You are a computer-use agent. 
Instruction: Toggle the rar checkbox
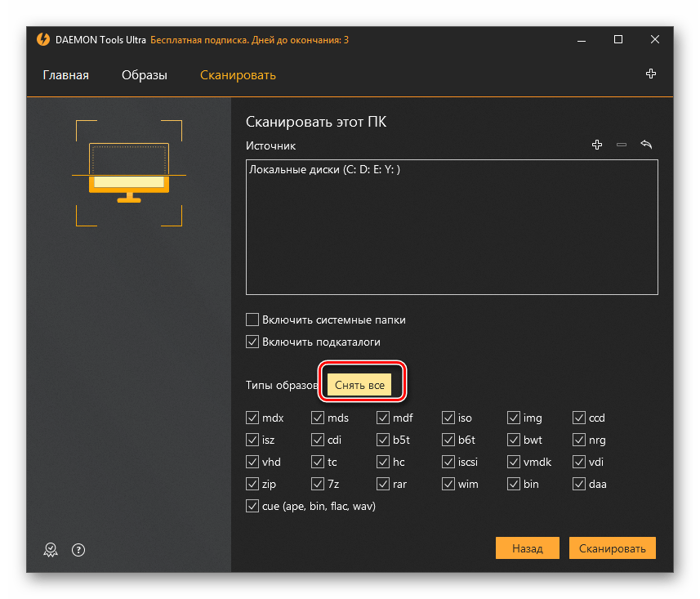[x=382, y=484]
